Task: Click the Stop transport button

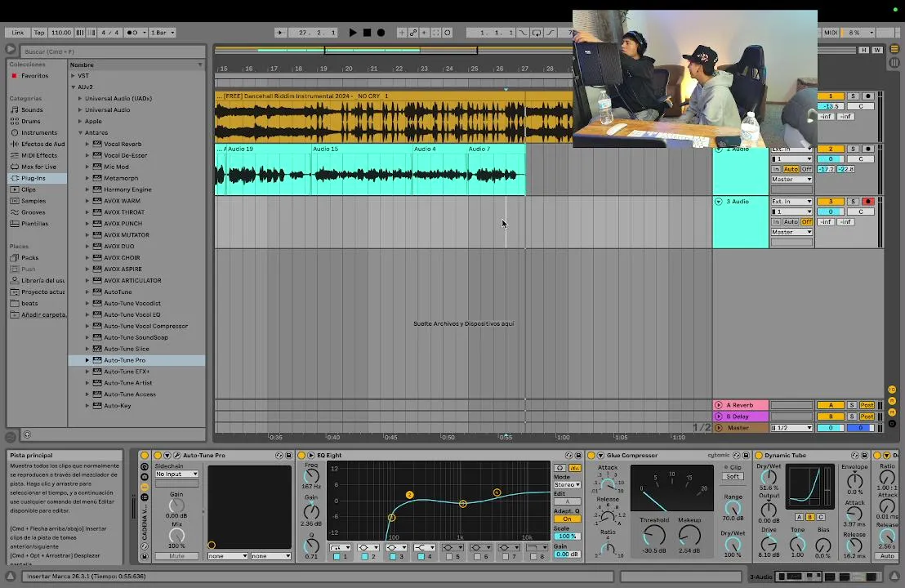Action: (367, 33)
